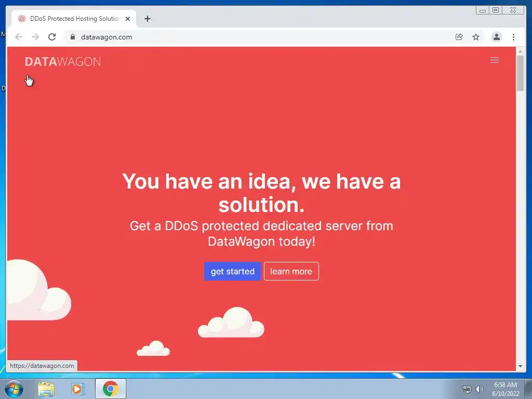View site information via the lock icon
The height and width of the screenshot is (399, 532).
[x=73, y=37]
